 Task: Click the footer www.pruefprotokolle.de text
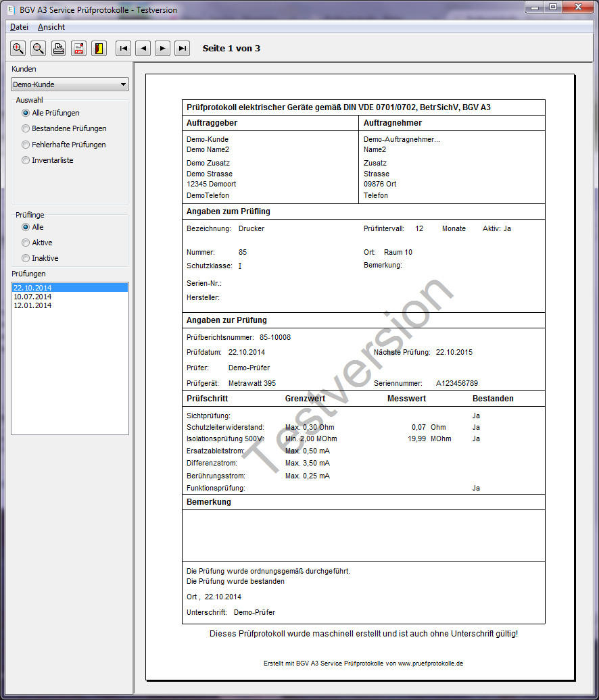tap(431, 664)
